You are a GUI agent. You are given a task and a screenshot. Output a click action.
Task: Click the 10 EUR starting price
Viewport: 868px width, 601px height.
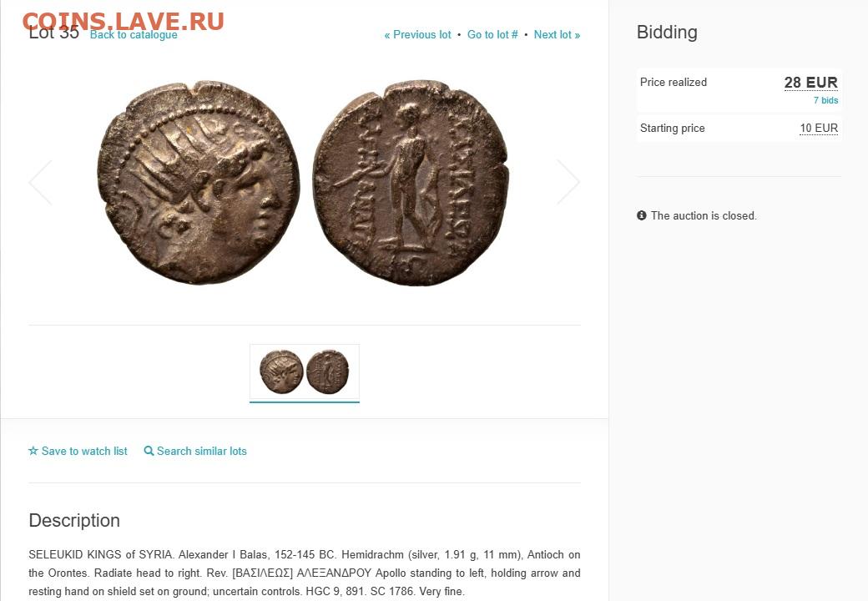point(819,128)
